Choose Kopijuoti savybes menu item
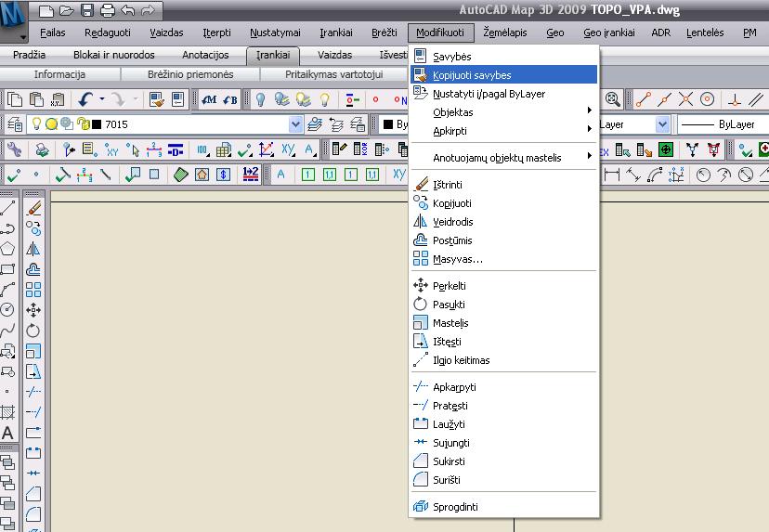The width and height of the screenshot is (769, 532). pyautogui.click(x=503, y=75)
